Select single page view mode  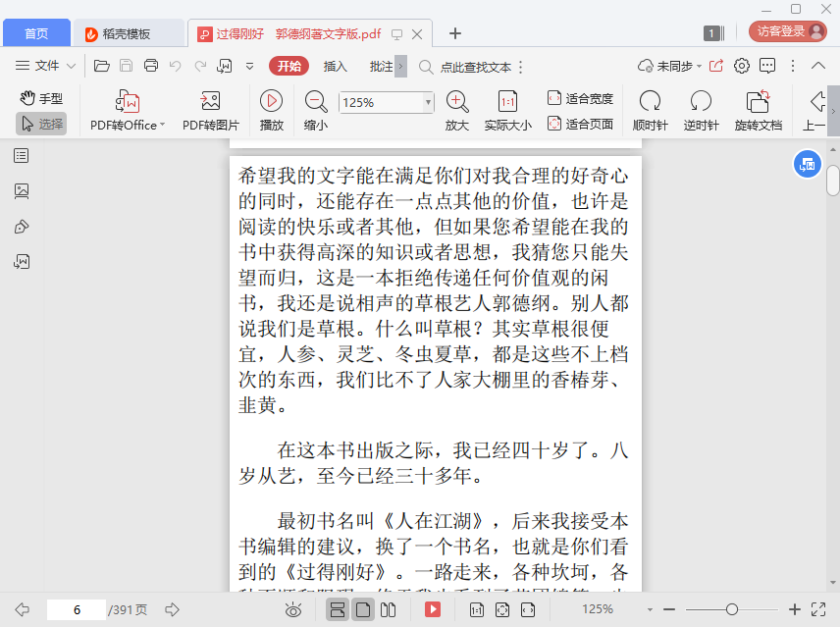(363, 609)
